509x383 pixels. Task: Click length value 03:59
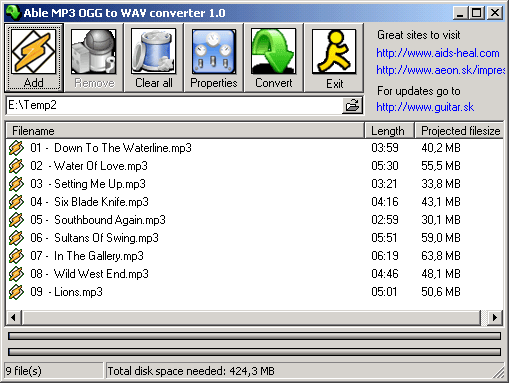pos(385,148)
